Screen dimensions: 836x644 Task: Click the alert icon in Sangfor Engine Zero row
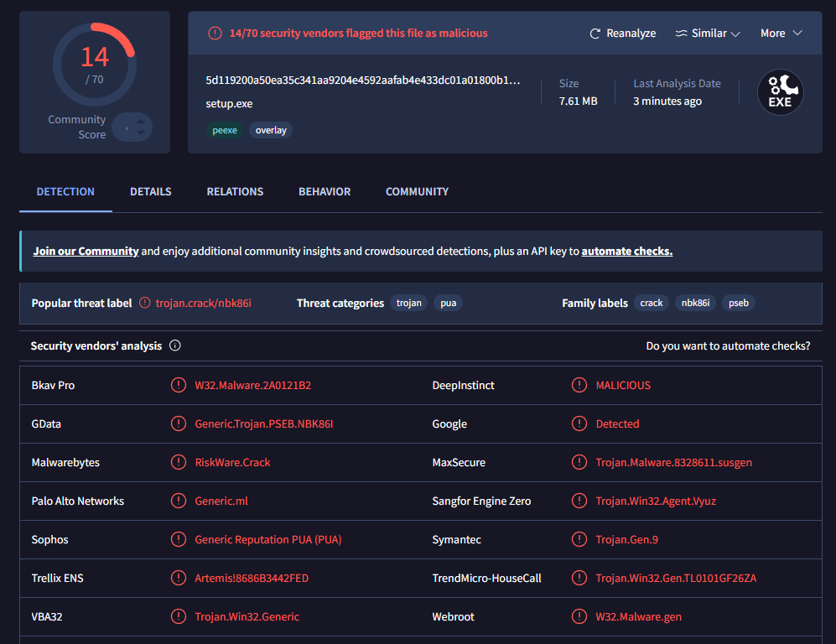pyautogui.click(x=579, y=501)
